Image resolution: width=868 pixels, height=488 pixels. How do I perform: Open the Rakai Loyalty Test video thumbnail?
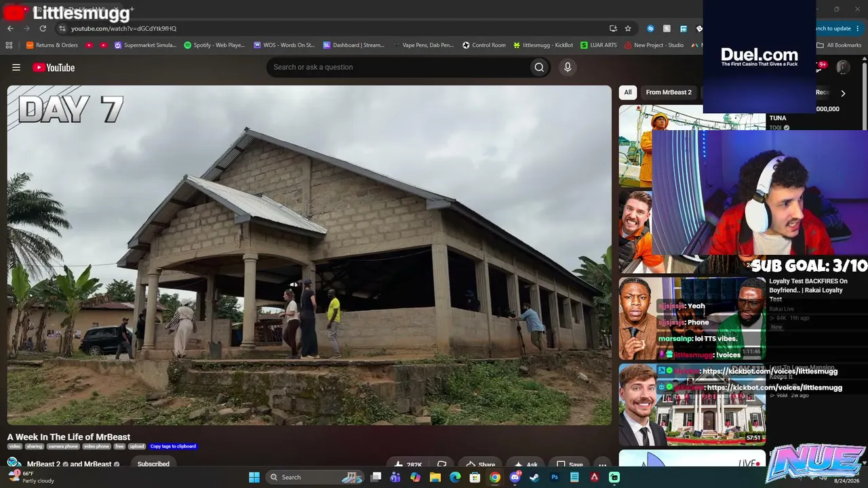(x=692, y=318)
